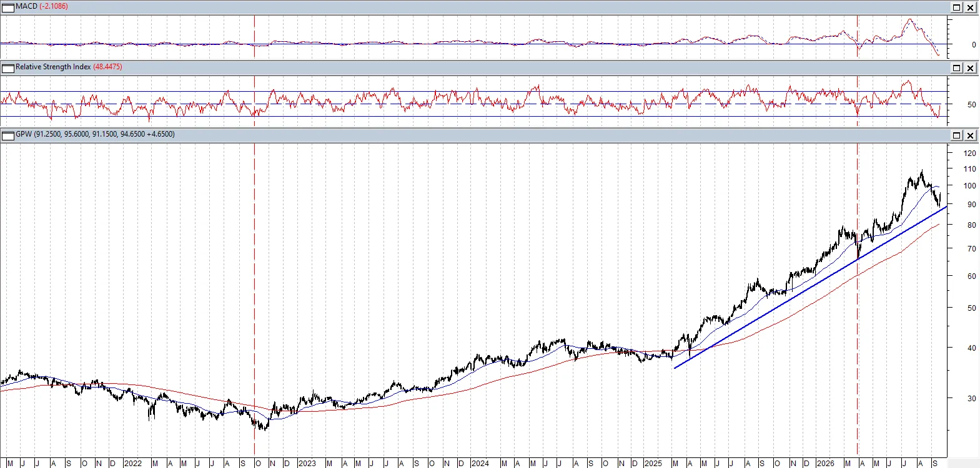Maximize the MACD indicator pane
Viewport: 980px width, 468px height.
click(x=957, y=7)
